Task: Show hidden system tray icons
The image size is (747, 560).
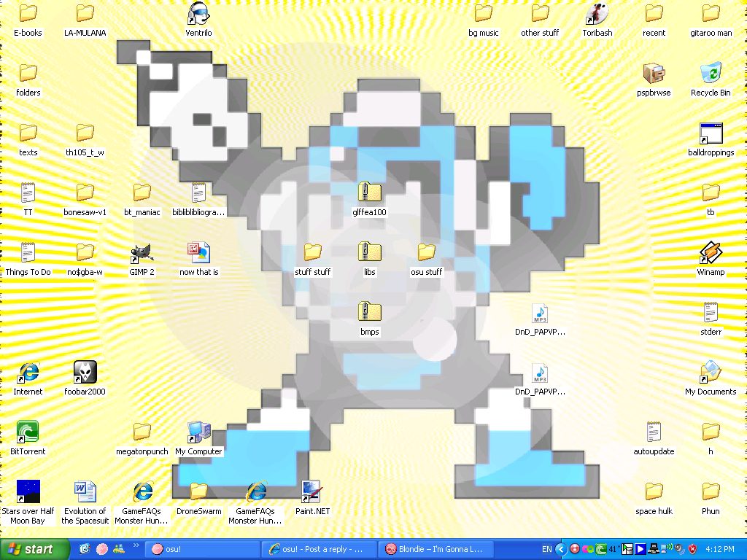Action: 561,549
